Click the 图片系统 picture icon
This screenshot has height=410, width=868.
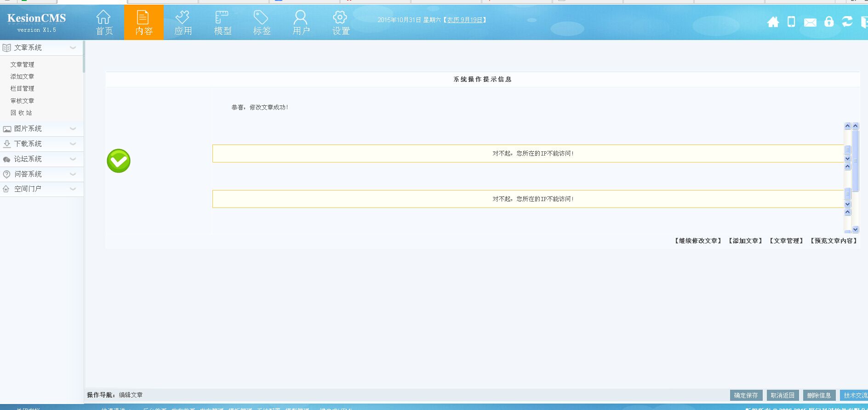(x=7, y=129)
